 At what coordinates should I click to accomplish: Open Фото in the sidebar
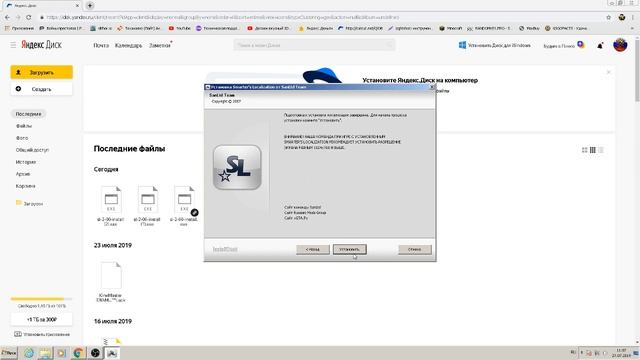[22, 138]
